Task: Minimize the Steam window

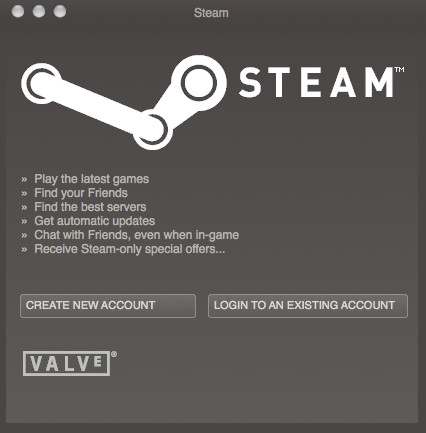Action: (39, 11)
